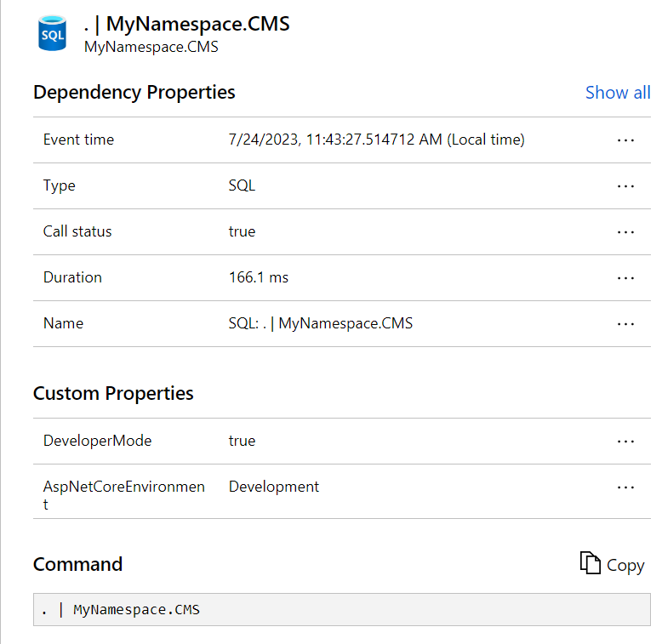Open more options for AspNetCoreEnvironment row

click(x=625, y=487)
